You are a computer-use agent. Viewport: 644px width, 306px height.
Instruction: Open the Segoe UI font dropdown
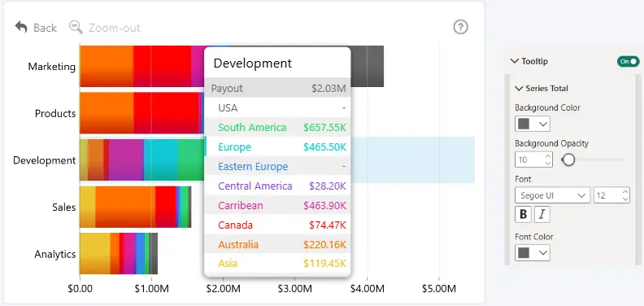click(x=552, y=195)
